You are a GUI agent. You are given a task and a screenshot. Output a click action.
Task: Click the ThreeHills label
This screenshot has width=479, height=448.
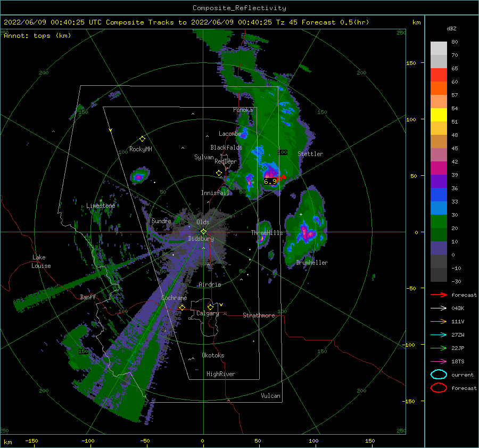[x=267, y=233]
